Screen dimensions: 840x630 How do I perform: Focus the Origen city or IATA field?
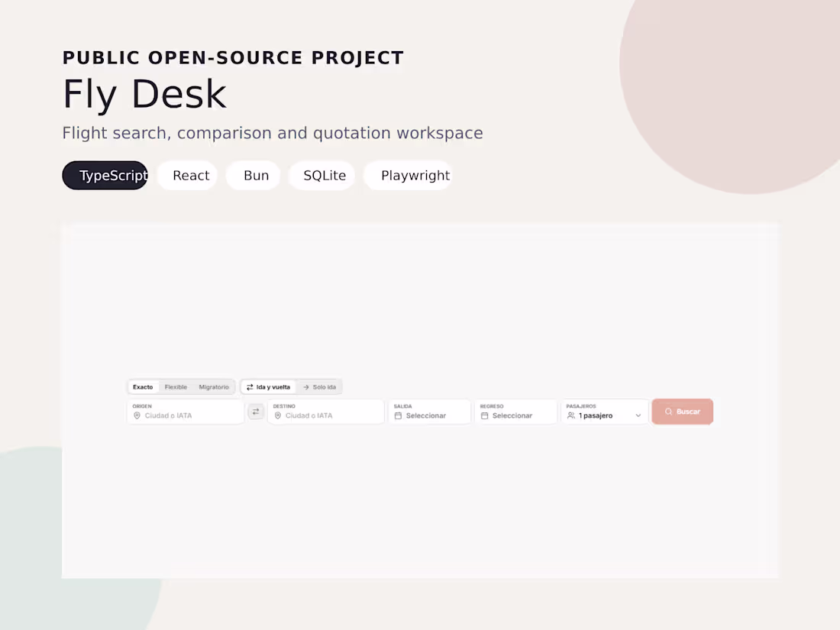(x=186, y=412)
